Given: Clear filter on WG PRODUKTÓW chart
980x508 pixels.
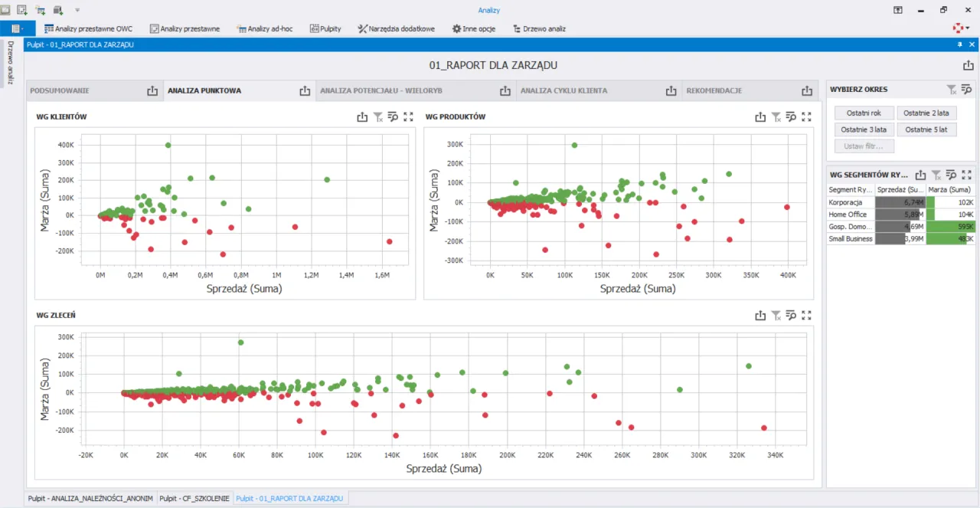Looking at the screenshot, I should point(776,117).
